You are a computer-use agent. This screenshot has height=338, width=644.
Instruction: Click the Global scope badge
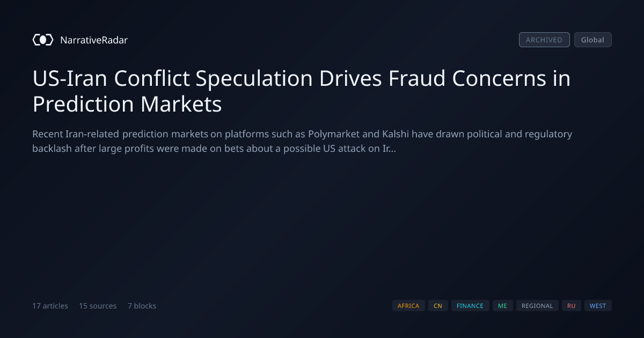point(592,40)
